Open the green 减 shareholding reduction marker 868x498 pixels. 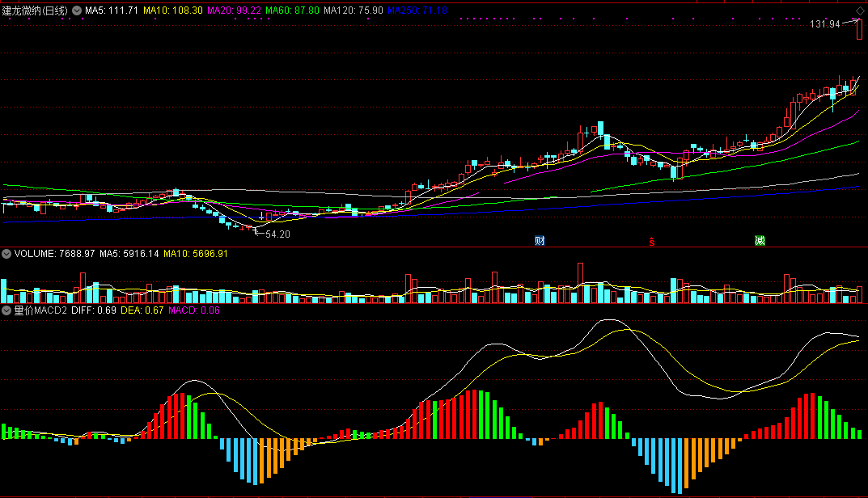[760, 241]
